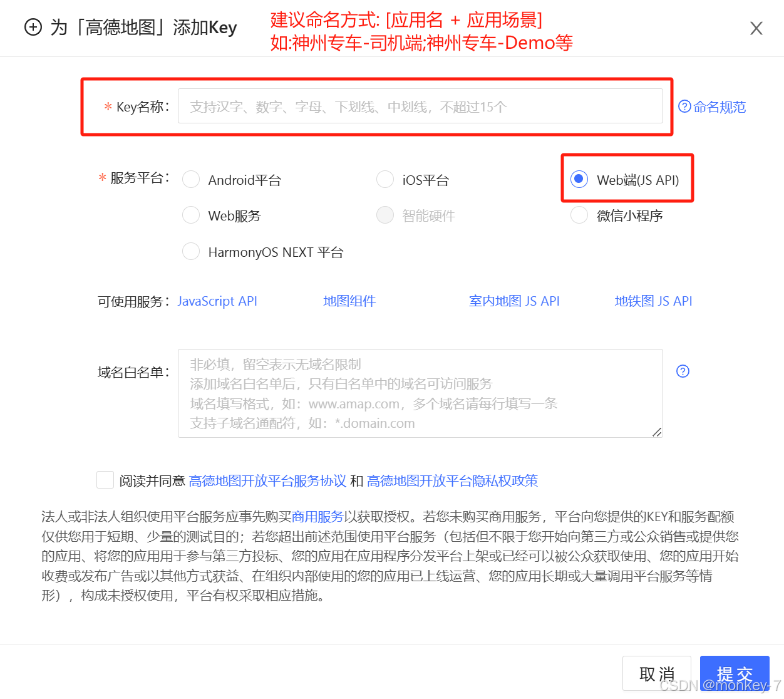The height and width of the screenshot is (699, 784).
Task: Select the iOS平台 radio button
Action: 385,180
